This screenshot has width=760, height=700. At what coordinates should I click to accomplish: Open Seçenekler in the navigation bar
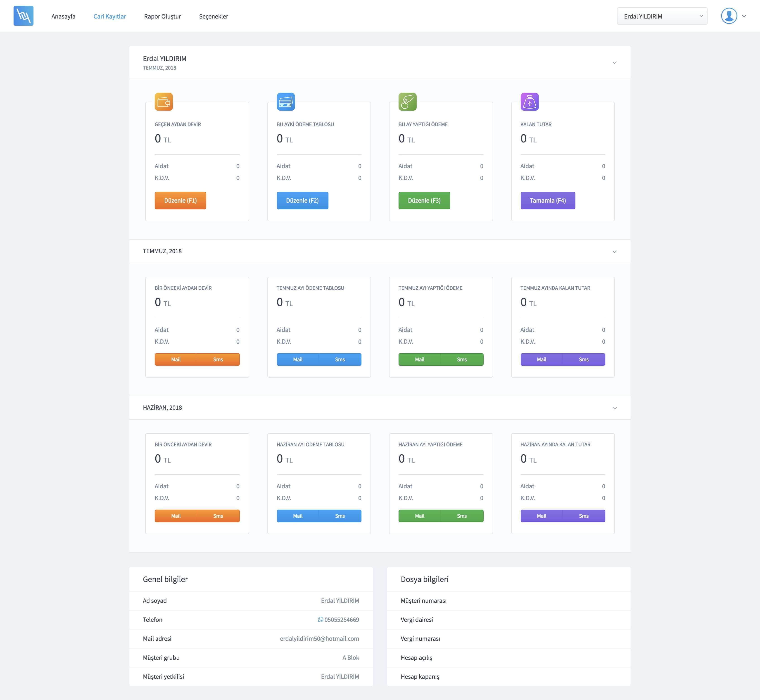(213, 16)
